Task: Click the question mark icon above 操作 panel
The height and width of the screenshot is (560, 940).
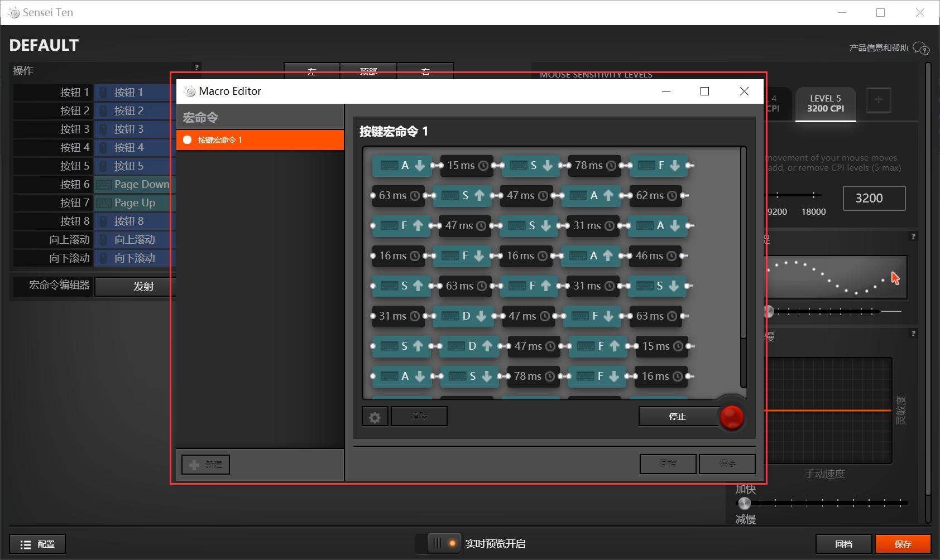Action: click(x=196, y=67)
